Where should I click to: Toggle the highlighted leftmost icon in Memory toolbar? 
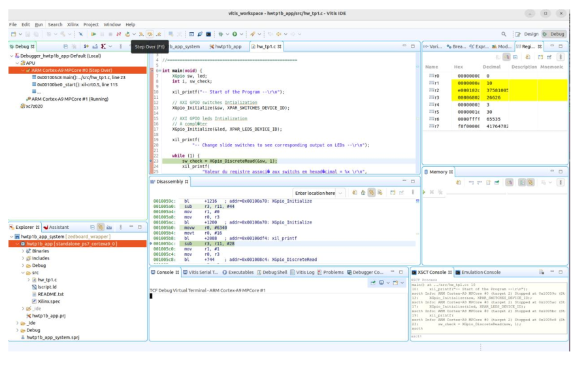coord(509,182)
